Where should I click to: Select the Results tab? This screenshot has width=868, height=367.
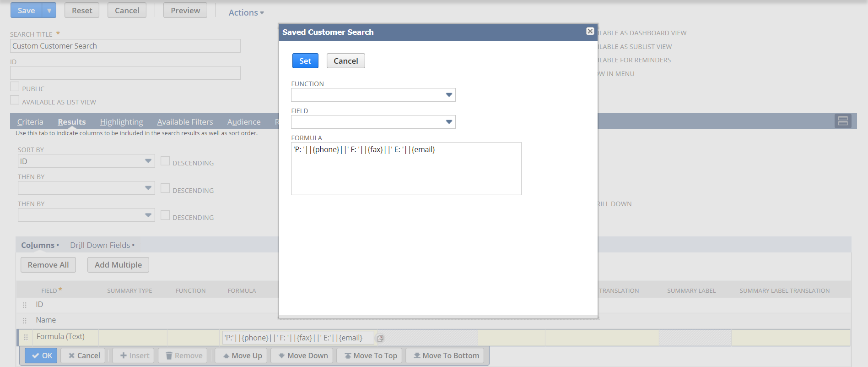(x=72, y=121)
